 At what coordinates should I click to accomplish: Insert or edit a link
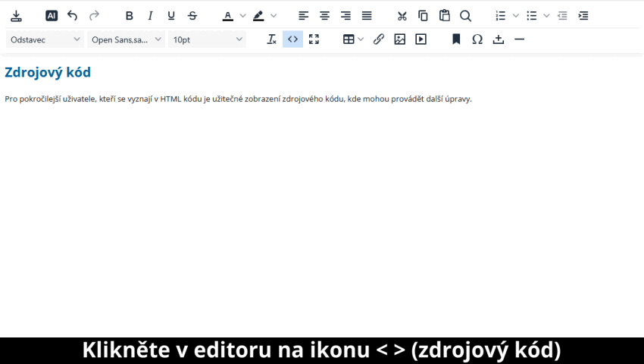(378, 39)
